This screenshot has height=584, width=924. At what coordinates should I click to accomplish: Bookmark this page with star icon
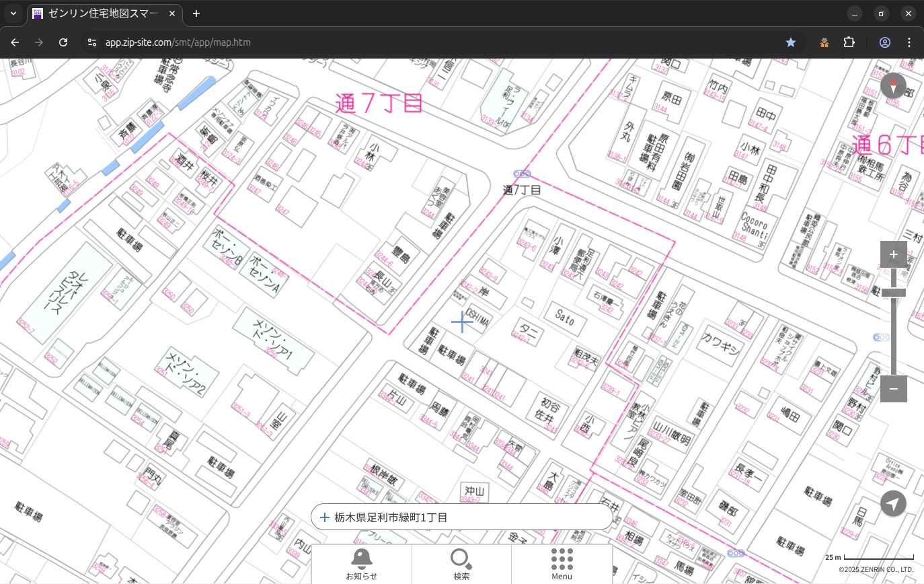[x=791, y=42]
